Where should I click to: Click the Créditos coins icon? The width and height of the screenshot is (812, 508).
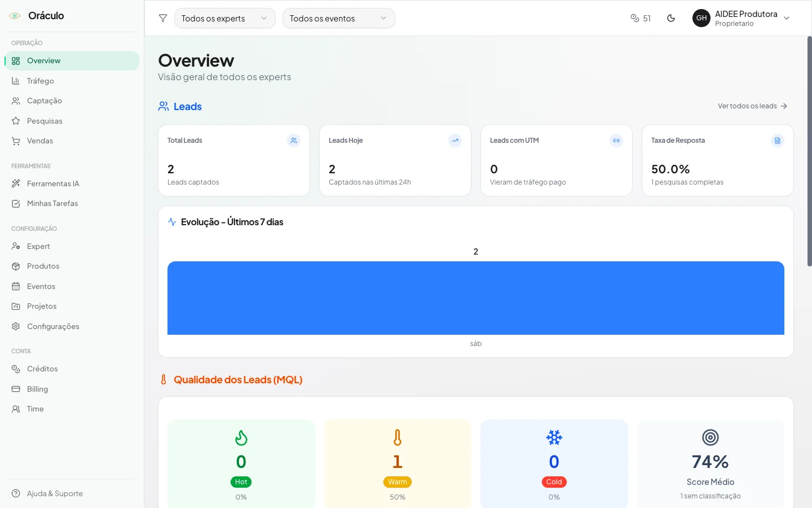click(x=16, y=369)
